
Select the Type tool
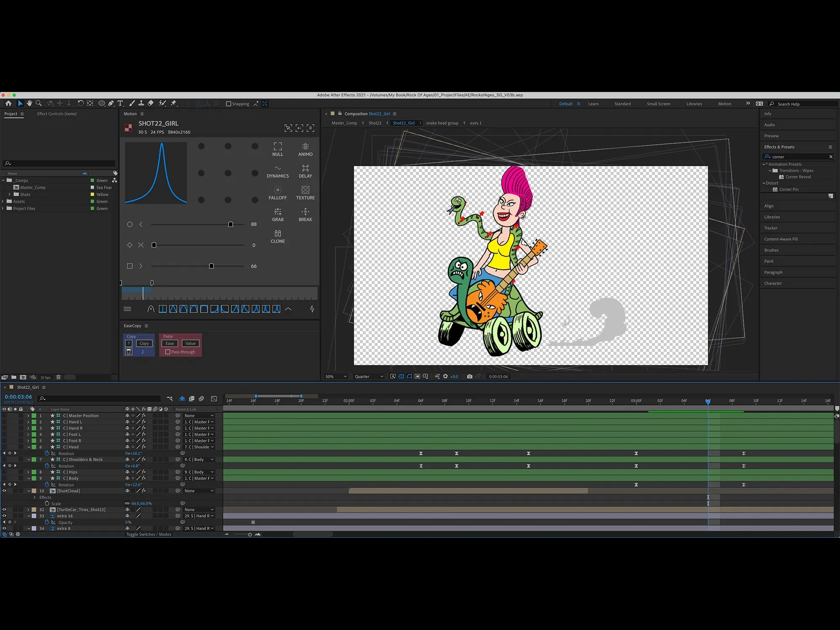(120, 103)
